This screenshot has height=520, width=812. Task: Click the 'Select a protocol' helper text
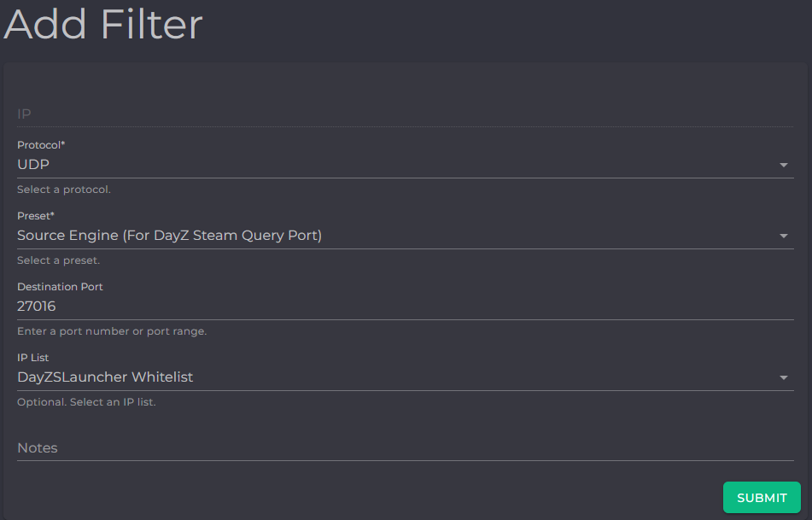[x=66, y=189]
